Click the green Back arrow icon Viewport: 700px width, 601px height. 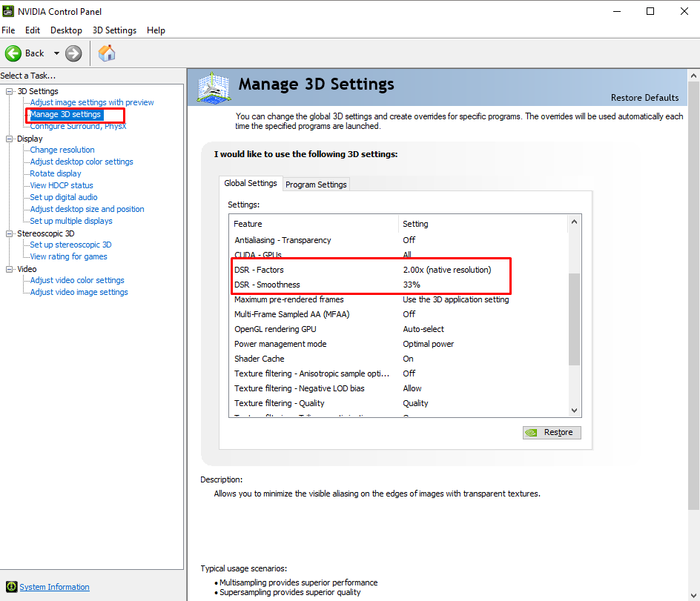(x=13, y=53)
